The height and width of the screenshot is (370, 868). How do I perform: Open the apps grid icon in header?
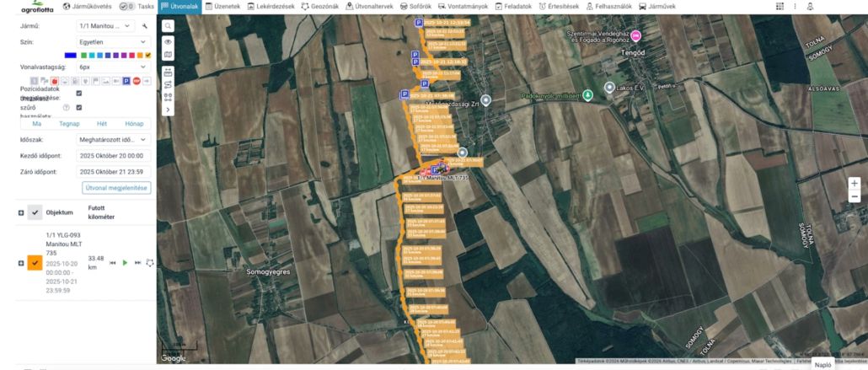point(780,6)
